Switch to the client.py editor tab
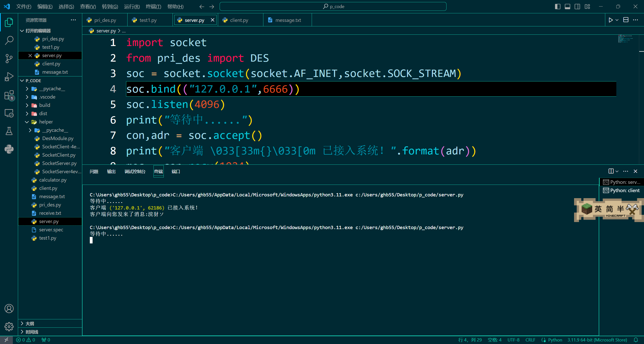 [239, 20]
